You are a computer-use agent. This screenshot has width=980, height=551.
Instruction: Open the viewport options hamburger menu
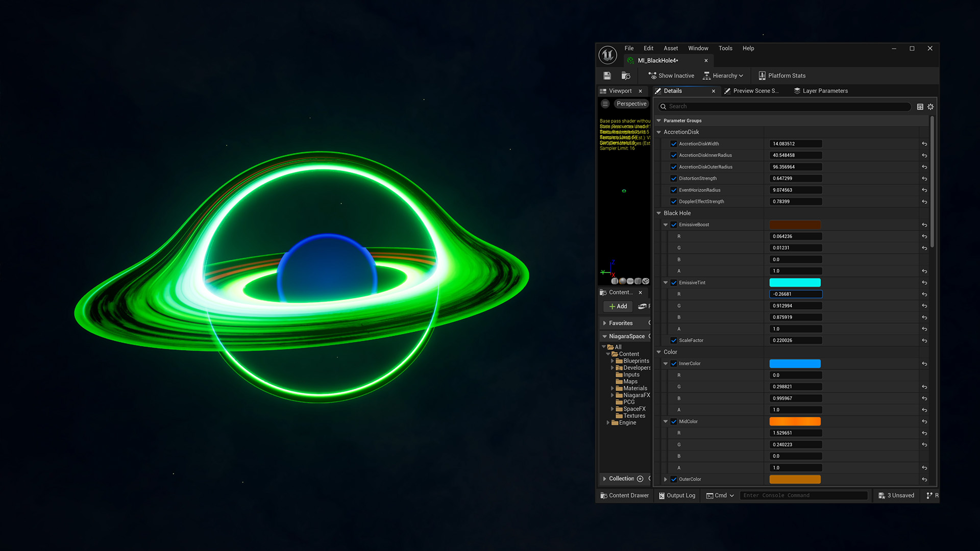point(605,104)
